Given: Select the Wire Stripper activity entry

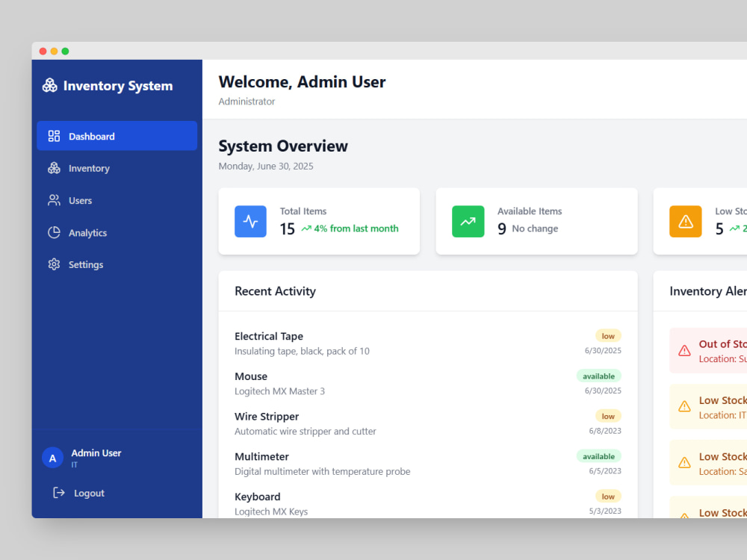Looking at the screenshot, I should 428,423.
